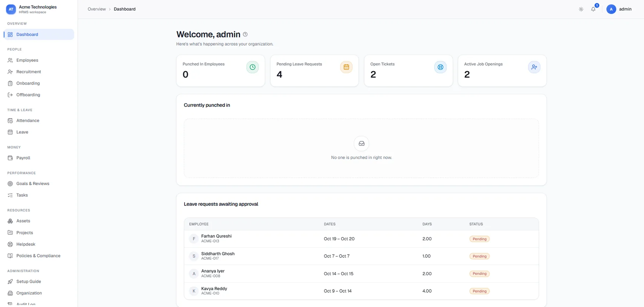Click the help icon beside Welcome, admin
This screenshot has height=307, width=644.
(245, 34)
